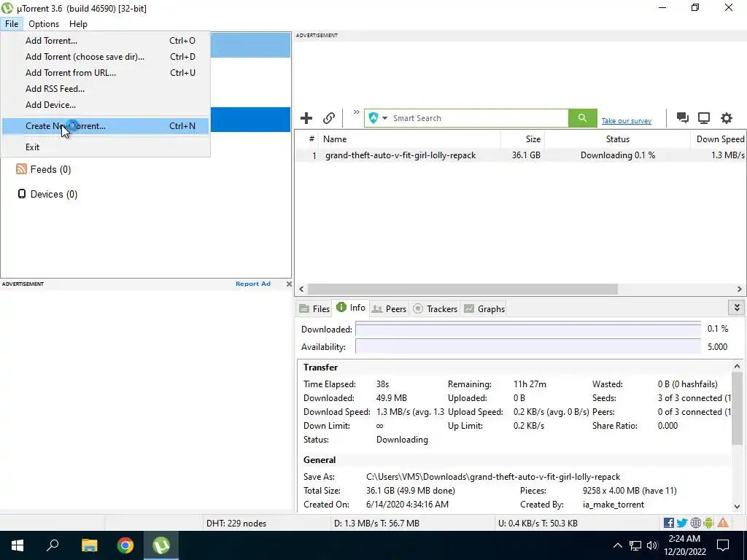Choose Add RSS Feed... menu item
The image size is (747, 560).
pos(105,89)
